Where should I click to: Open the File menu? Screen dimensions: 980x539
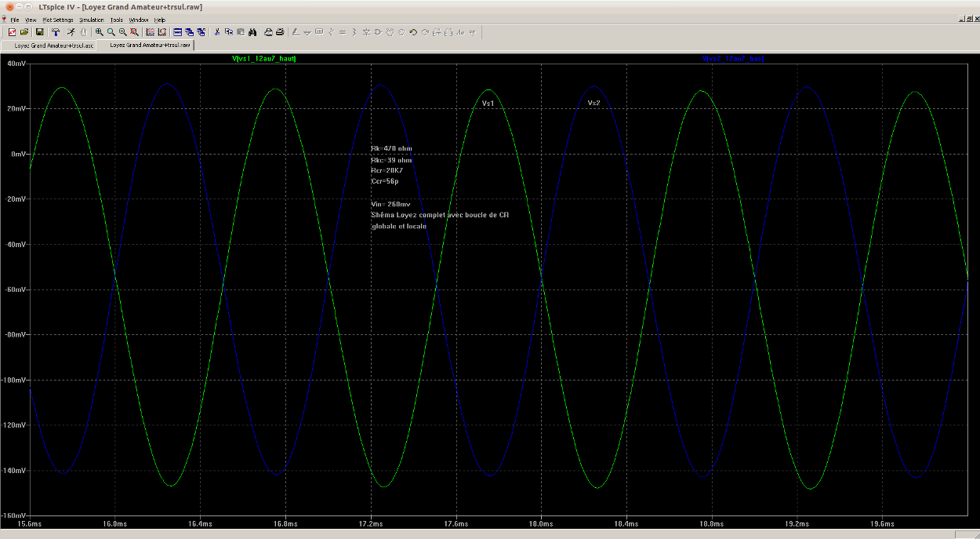tap(15, 20)
